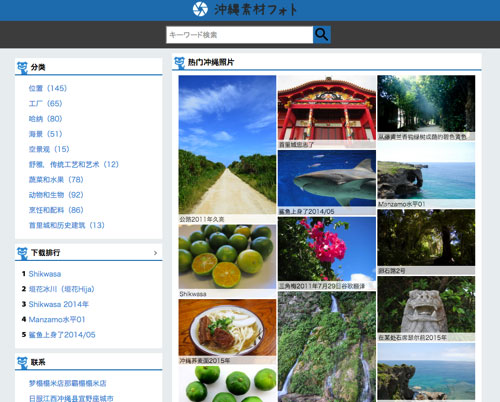Image resolution: width=500 pixels, height=402 pixels.
Task: Focus the キーワード検索 search field
Action: pos(240,35)
